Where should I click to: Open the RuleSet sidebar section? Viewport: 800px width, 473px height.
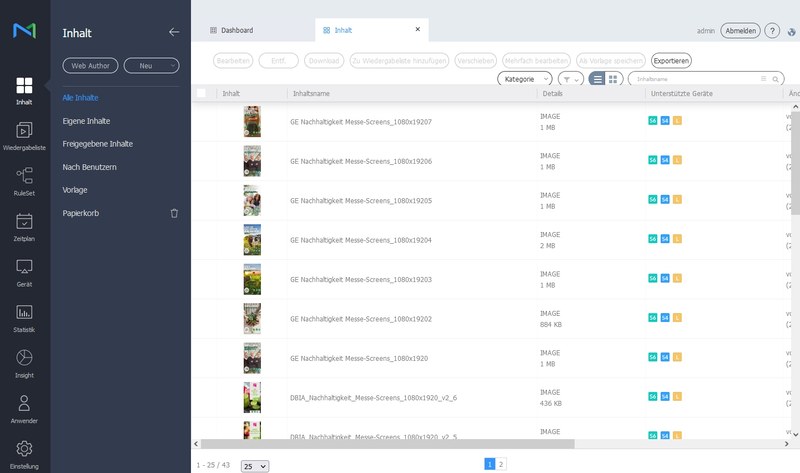pos(25,181)
